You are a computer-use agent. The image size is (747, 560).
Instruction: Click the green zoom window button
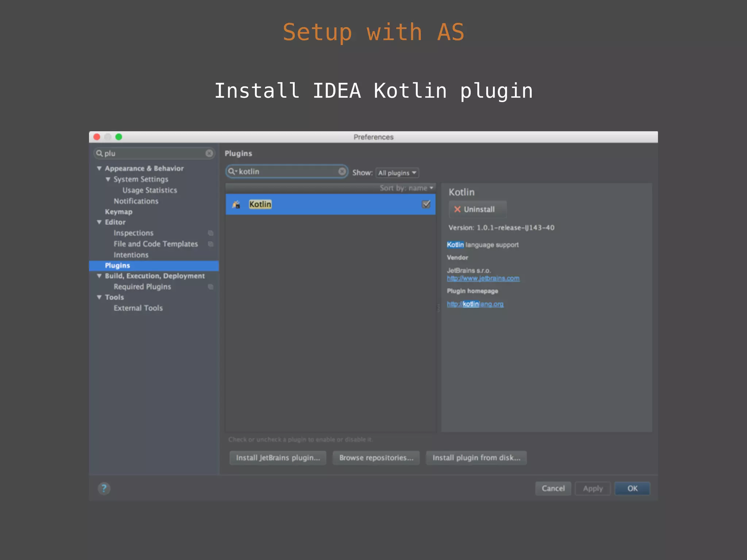coord(119,137)
